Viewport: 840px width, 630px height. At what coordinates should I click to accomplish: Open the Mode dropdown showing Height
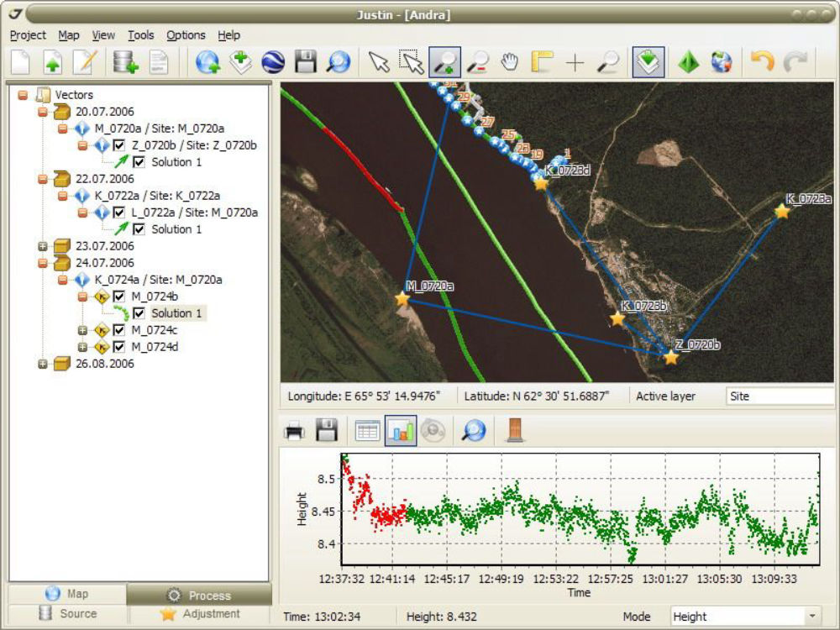coord(811,617)
